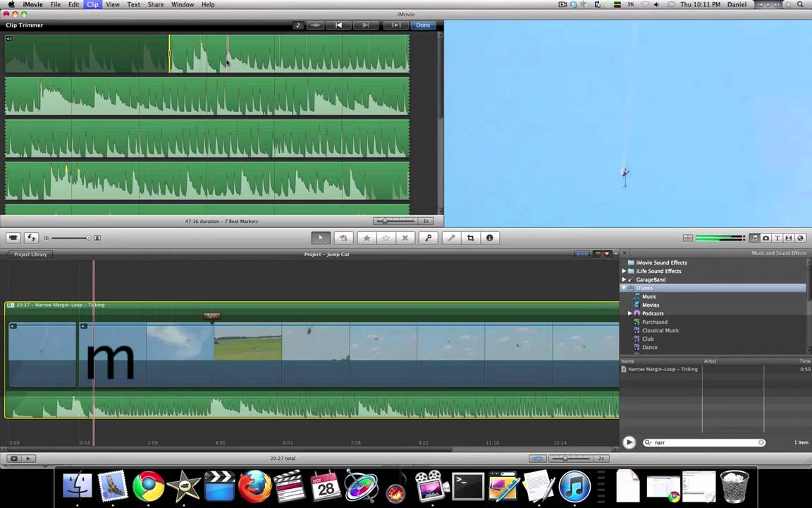Select the Music playlist under iTunes
This screenshot has width=812, height=508.
pos(649,296)
